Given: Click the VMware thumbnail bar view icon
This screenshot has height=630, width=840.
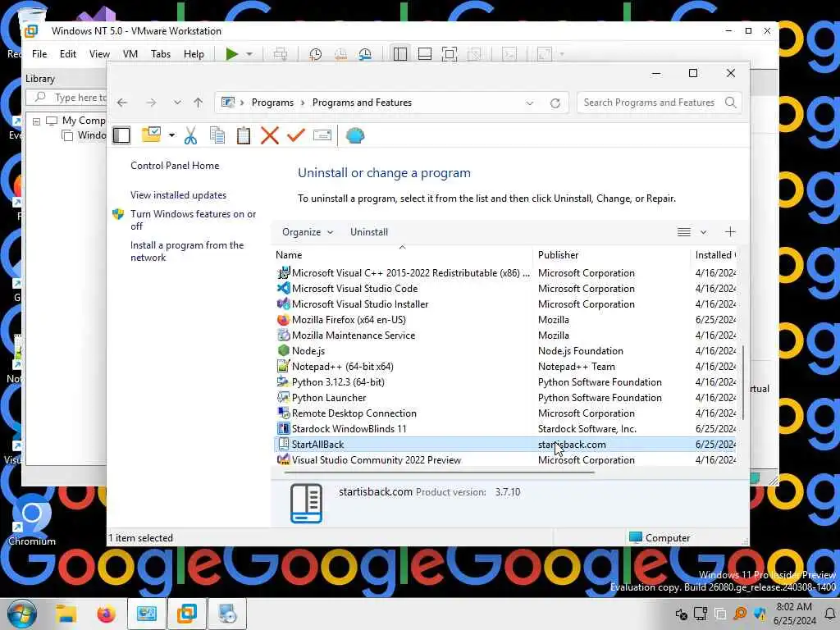Looking at the screenshot, I should (425, 54).
